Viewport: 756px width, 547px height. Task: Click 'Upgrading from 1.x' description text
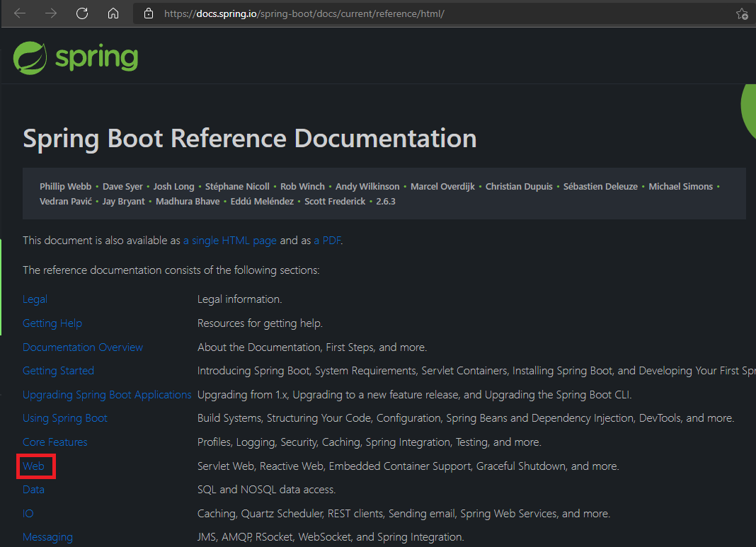(415, 395)
